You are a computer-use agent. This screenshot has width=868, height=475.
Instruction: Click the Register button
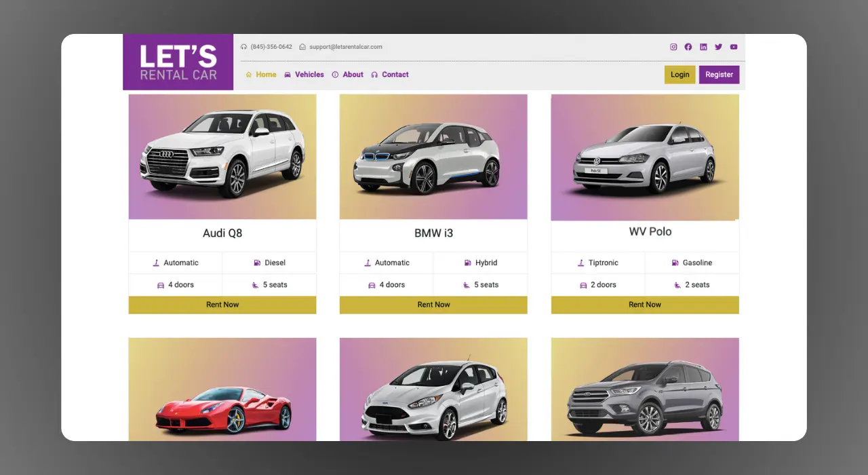click(x=719, y=75)
